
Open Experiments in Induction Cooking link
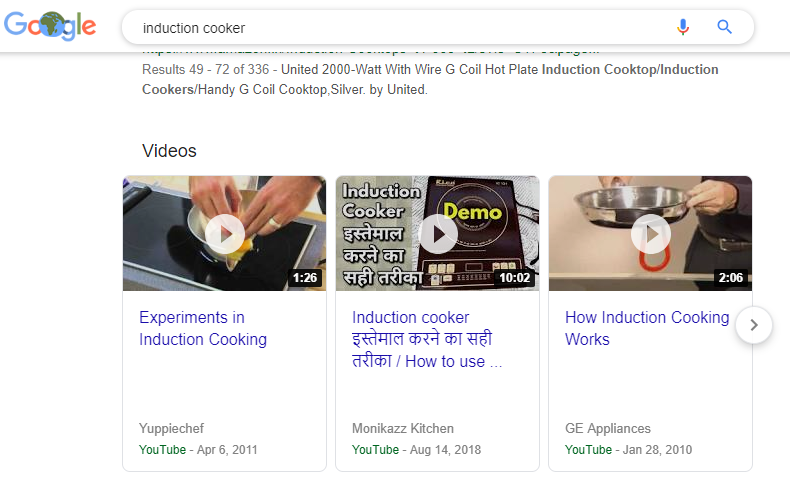click(x=203, y=328)
